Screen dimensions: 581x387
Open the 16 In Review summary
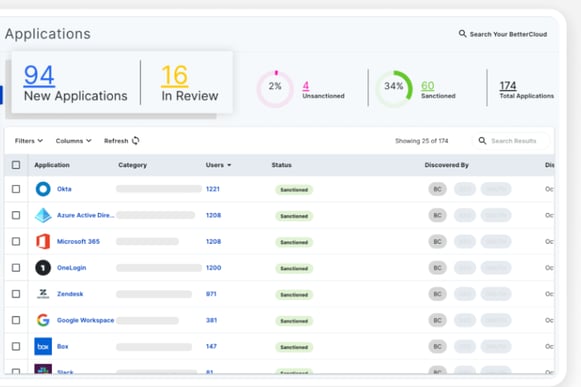[x=189, y=83]
